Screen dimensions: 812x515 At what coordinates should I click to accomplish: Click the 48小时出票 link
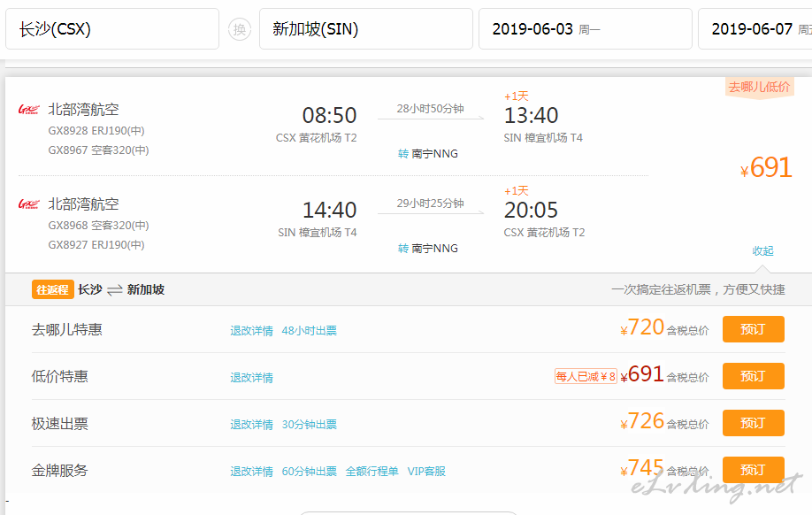[x=310, y=331]
